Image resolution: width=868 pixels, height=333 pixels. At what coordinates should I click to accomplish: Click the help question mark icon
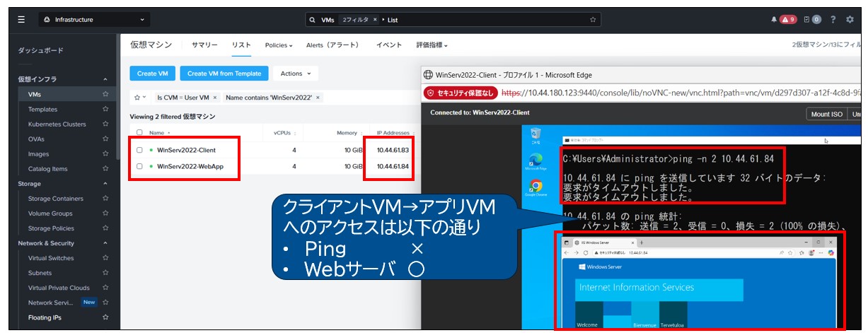click(833, 20)
